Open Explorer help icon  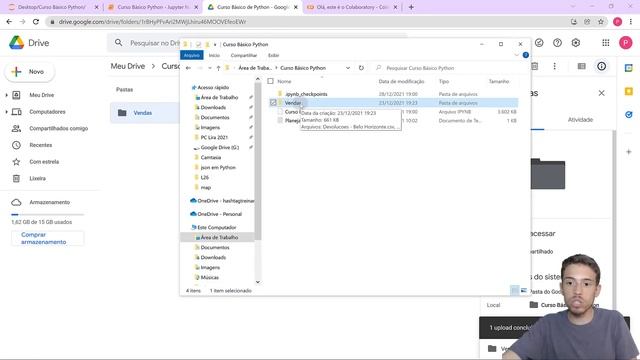(x=526, y=55)
